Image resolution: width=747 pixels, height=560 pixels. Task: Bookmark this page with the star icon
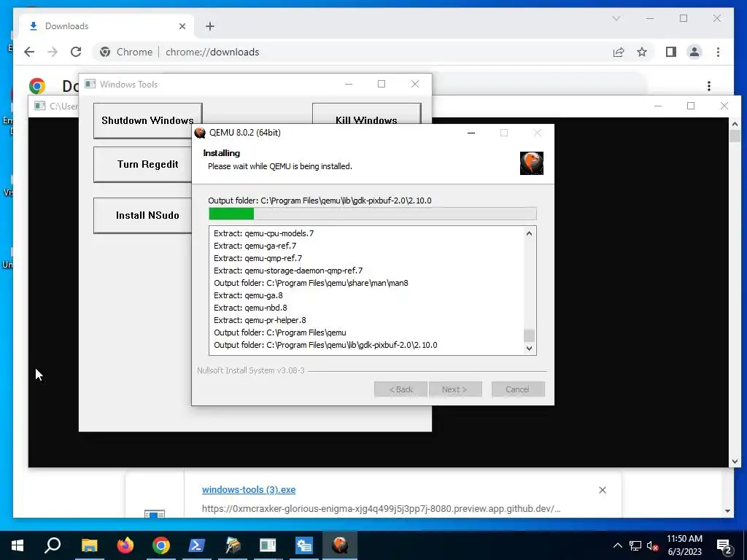pos(642,52)
